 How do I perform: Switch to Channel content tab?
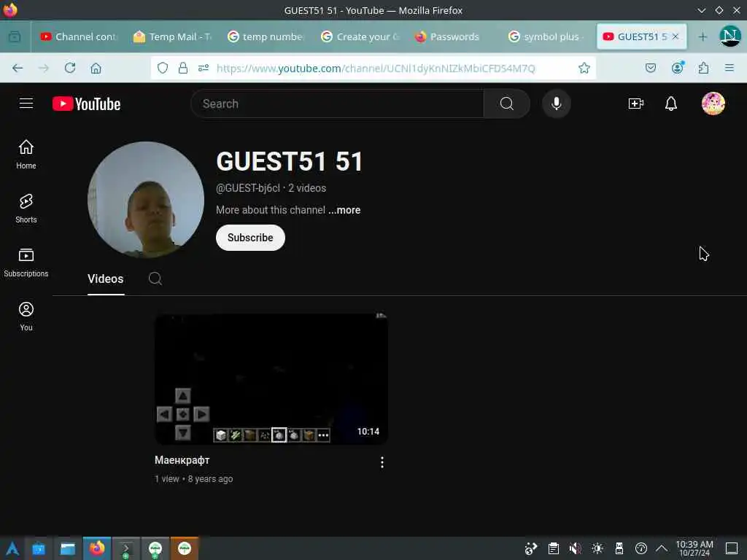pos(79,36)
